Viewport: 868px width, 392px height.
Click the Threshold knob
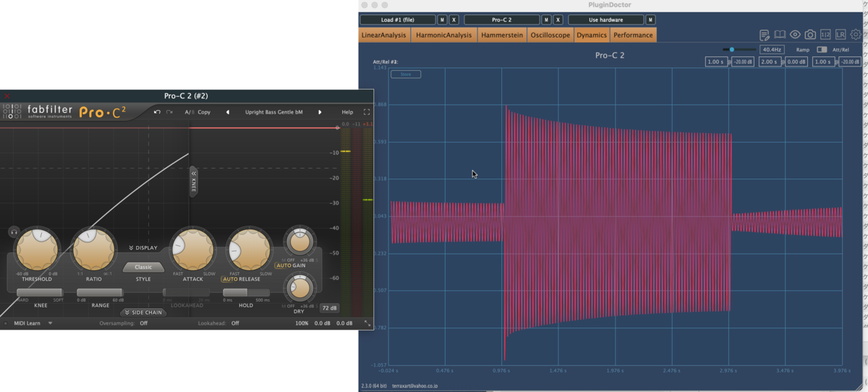[38, 249]
